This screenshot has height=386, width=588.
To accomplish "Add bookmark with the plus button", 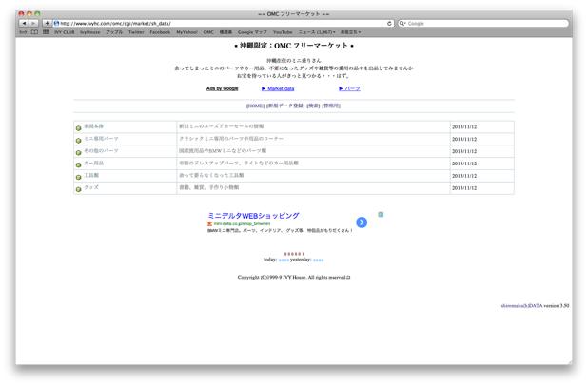I will pos(47,23).
